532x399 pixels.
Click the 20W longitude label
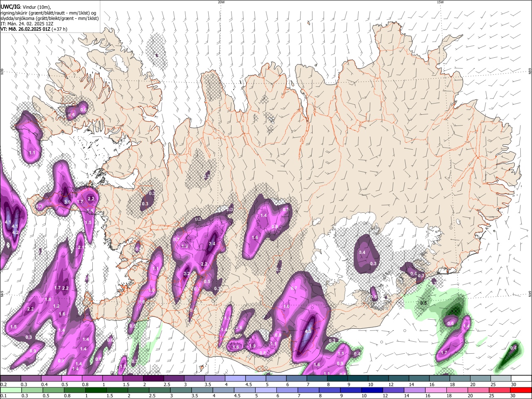[221, 2]
